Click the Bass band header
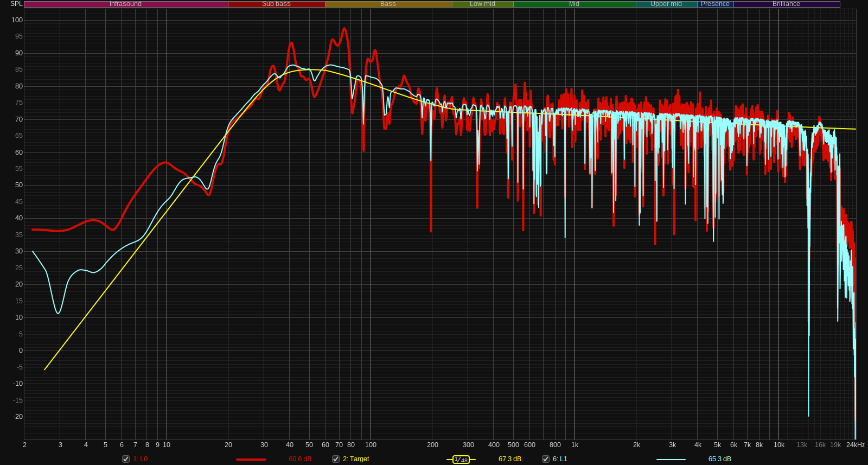The height and width of the screenshot is (465, 868). (x=388, y=4)
